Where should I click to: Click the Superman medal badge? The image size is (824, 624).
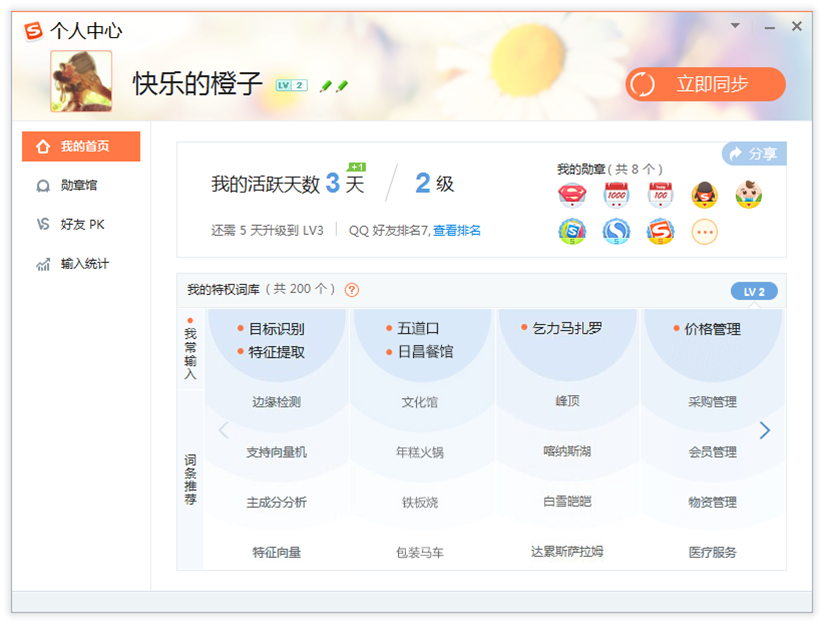coord(571,195)
